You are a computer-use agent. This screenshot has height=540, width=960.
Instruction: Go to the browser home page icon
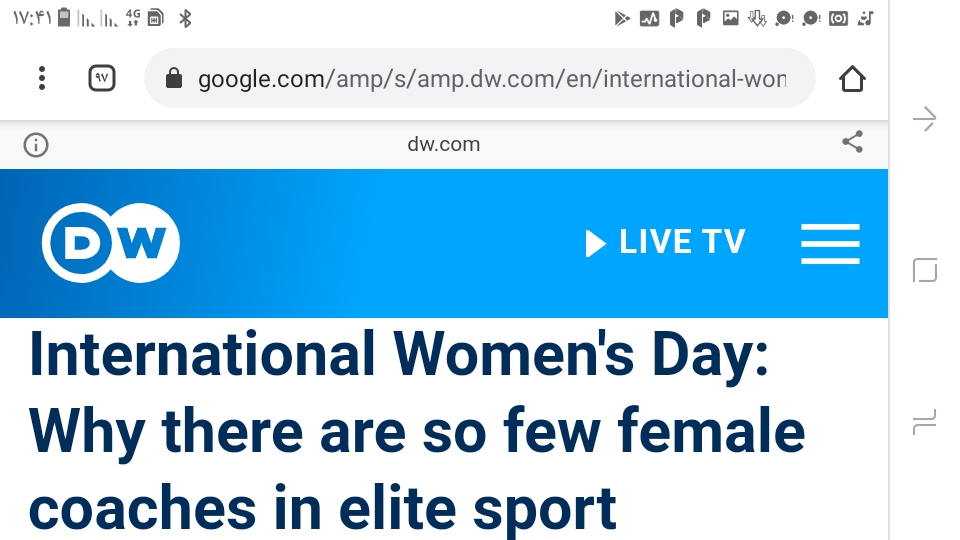[x=852, y=78]
